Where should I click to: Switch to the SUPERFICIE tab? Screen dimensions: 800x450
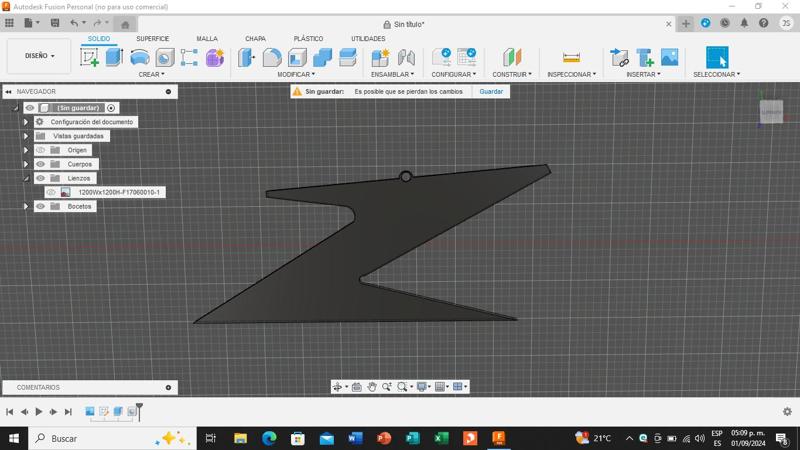click(x=153, y=39)
